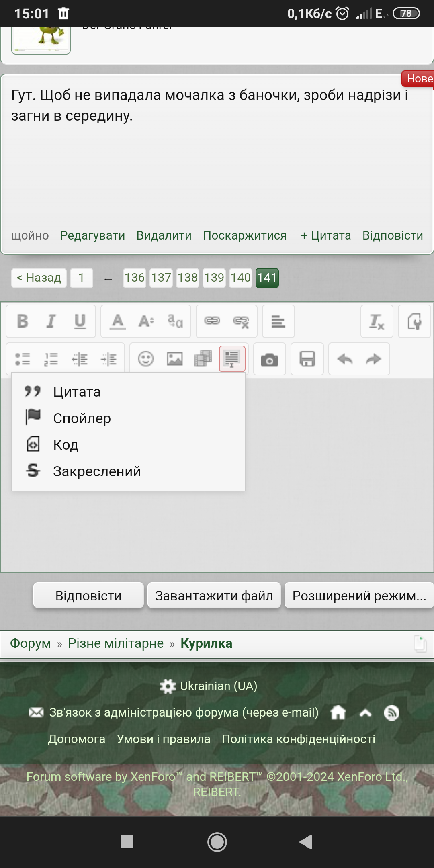
Task: Toggle italic text formatting
Action: (51, 321)
